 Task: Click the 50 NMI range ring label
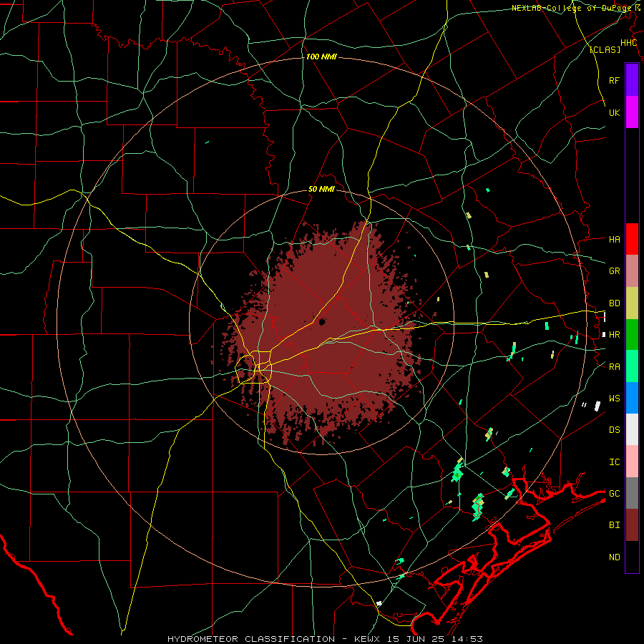click(x=321, y=189)
